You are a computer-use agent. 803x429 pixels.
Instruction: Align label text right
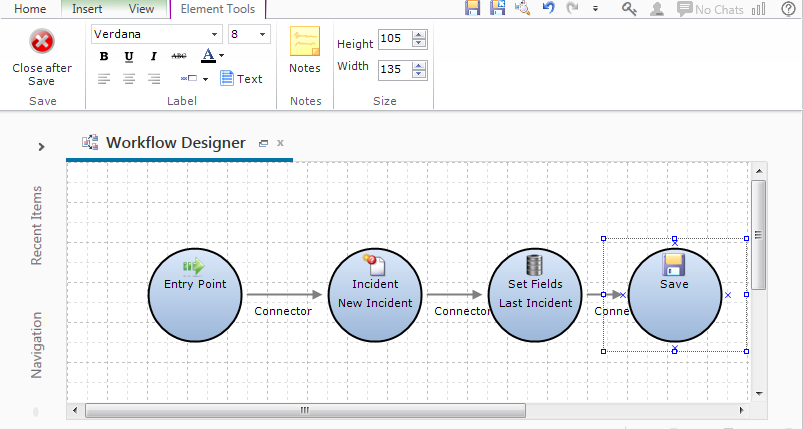coord(154,79)
